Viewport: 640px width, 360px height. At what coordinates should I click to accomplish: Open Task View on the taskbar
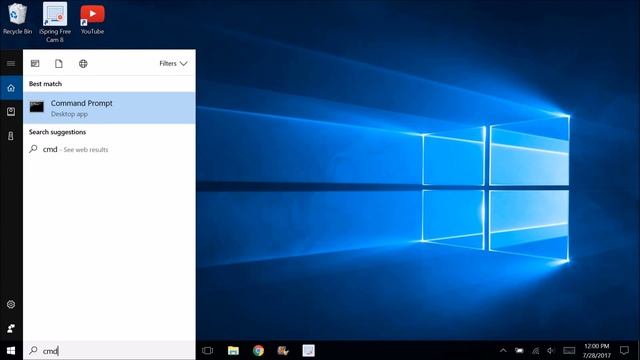pos(207,350)
